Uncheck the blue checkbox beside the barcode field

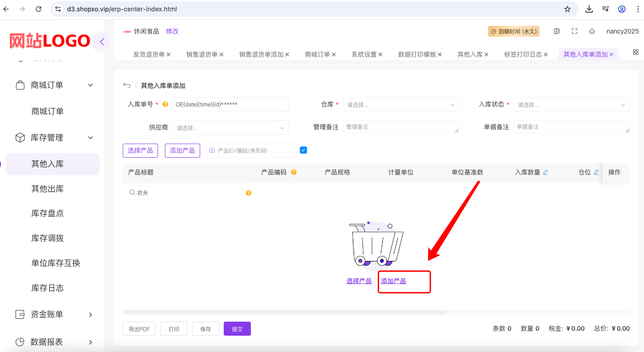coord(303,150)
